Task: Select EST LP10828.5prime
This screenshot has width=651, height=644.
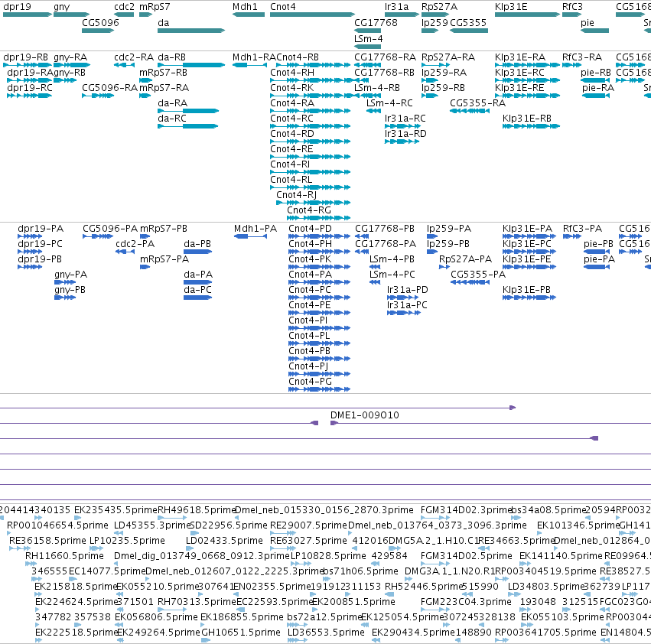Action: click(x=301, y=564)
